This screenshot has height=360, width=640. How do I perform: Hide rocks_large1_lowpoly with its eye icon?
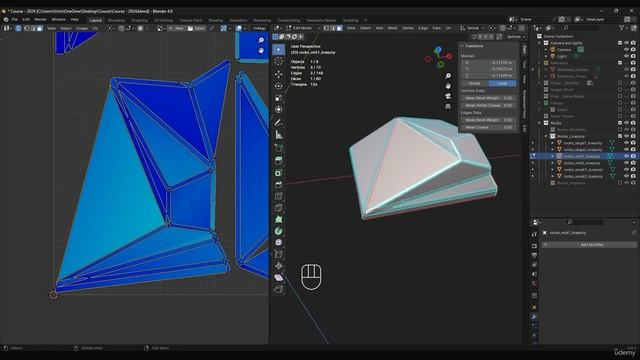(626, 143)
